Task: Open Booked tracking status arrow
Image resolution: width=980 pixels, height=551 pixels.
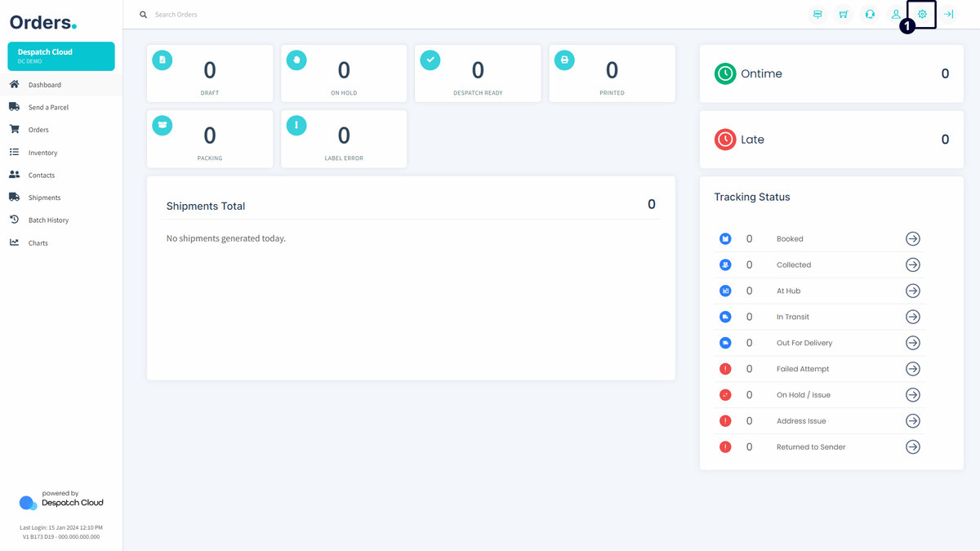Action: [x=913, y=238]
